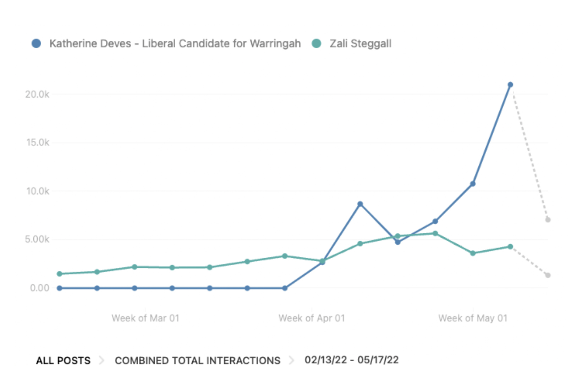Click the 02/13/22 - 05/17/22 date range
The width and height of the screenshot is (588, 384).
tap(351, 360)
